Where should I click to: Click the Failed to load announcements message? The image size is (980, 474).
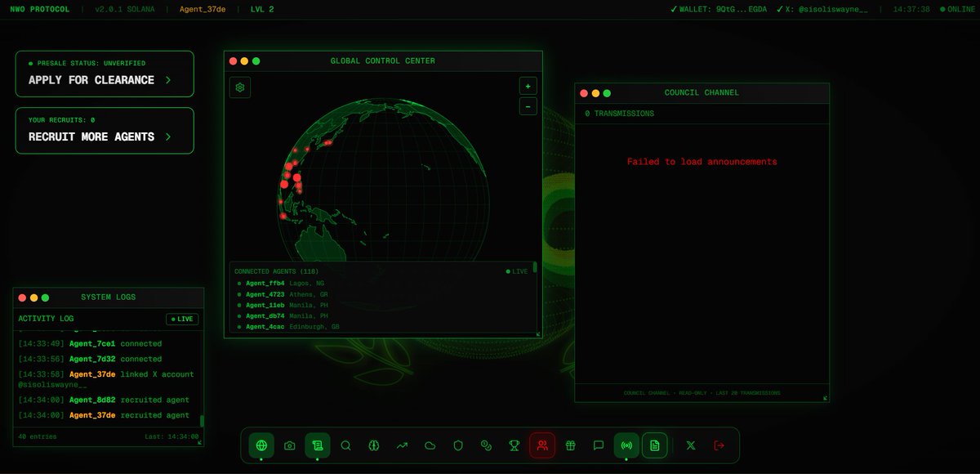click(702, 162)
